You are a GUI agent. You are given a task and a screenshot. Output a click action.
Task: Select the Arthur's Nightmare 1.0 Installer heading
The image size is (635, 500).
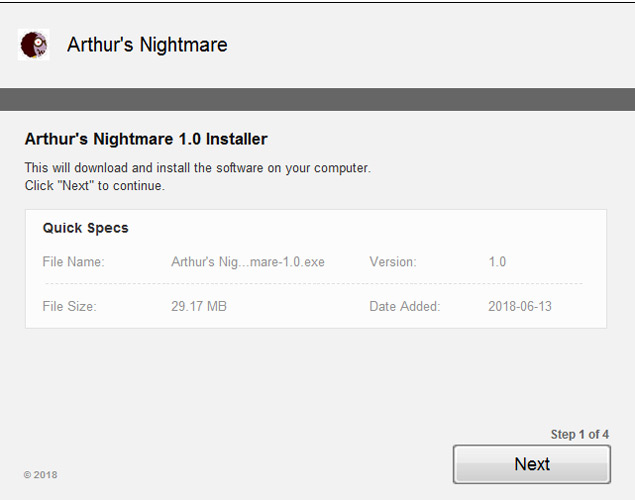point(146,139)
